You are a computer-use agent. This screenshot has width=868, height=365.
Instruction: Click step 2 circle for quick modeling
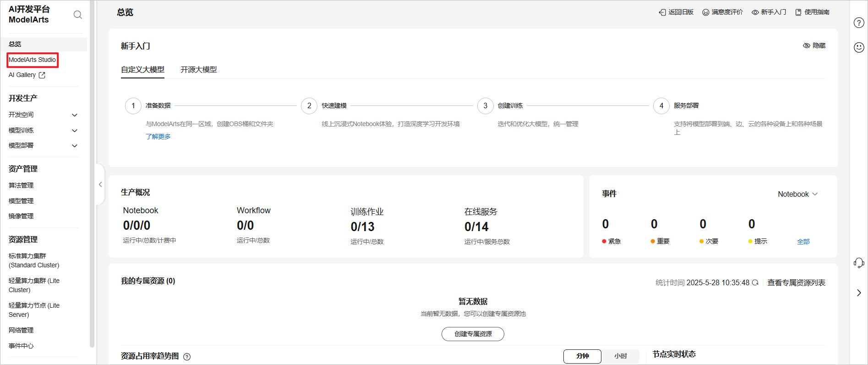pos(309,106)
